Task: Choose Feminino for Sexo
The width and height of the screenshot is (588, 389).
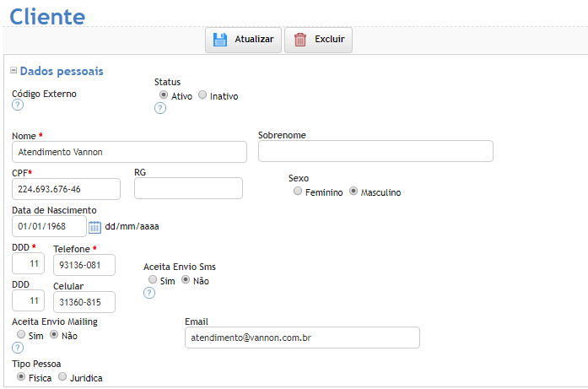Action: (298, 191)
